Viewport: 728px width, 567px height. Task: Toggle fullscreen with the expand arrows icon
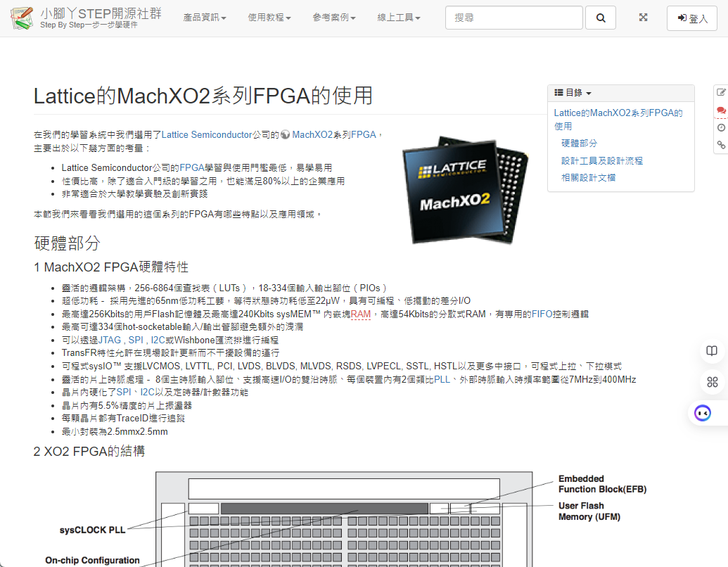click(x=643, y=18)
